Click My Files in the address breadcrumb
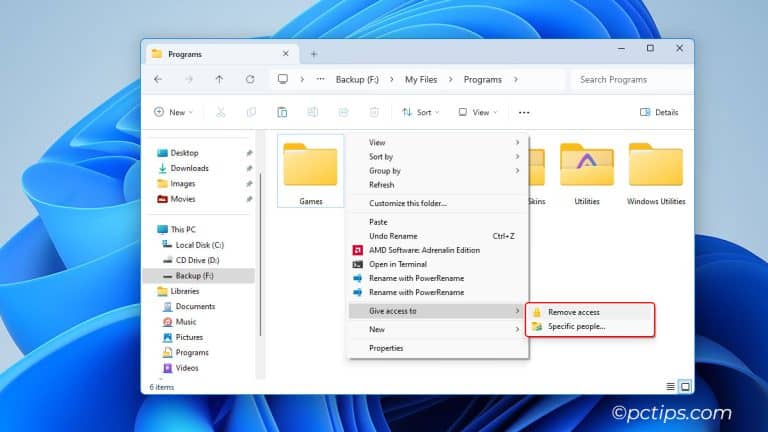This screenshot has height=432, width=768. [x=421, y=79]
